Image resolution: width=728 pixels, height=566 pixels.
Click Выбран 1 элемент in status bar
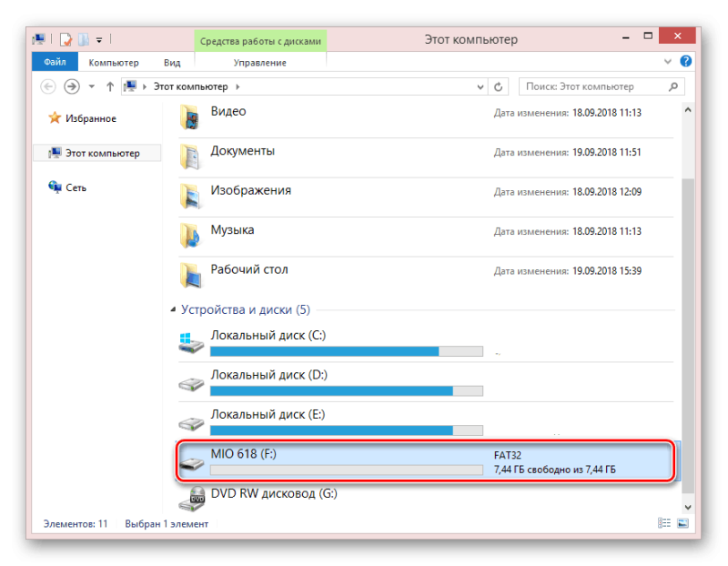[x=167, y=524]
